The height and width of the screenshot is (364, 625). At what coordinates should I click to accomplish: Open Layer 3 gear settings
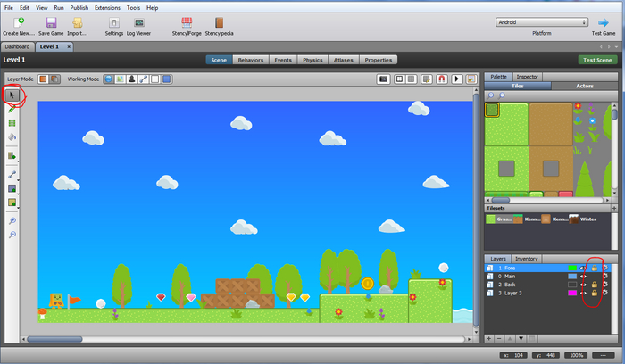(x=604, y=293)
